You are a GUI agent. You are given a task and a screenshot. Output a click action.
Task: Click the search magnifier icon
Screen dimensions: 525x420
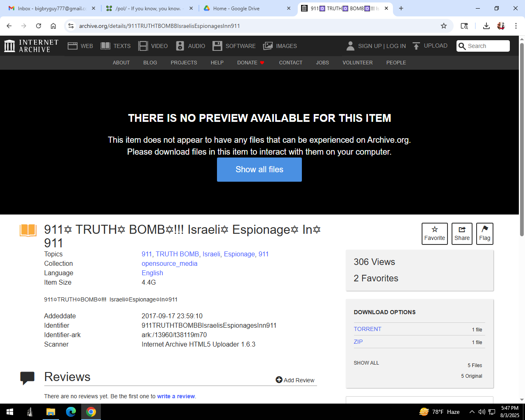(462, 46)
